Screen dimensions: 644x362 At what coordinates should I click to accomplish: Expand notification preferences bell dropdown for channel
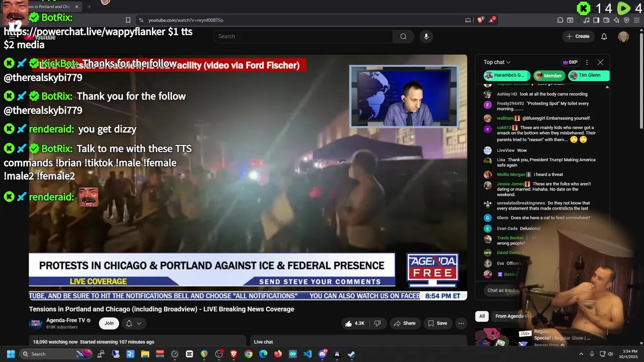133,323
